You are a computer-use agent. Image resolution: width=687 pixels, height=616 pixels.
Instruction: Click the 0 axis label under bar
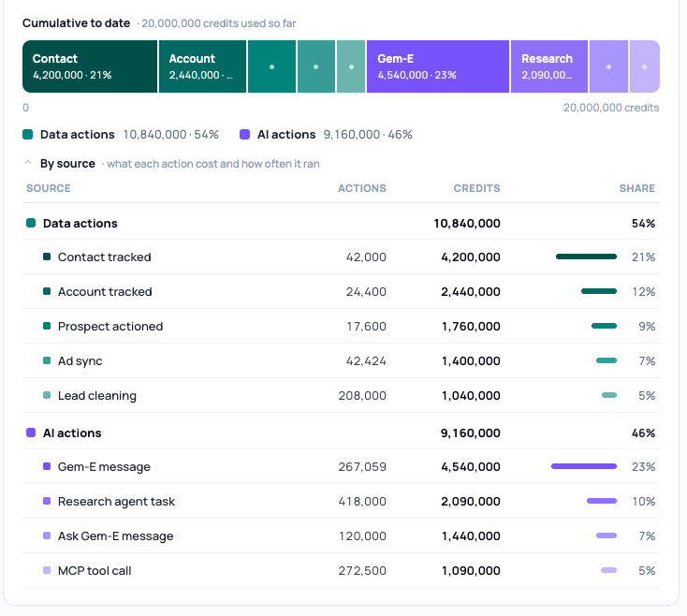(26, 108)
